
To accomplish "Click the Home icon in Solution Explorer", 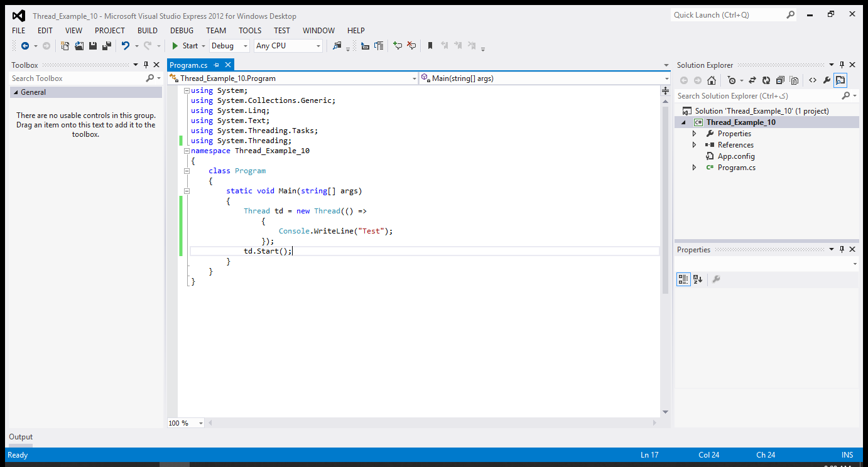I will [x=712, y=80].
